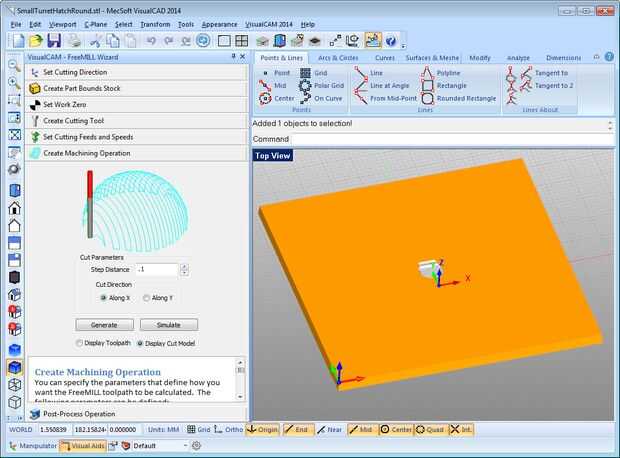The height and width of the screenshot is (458, 620).
Task: Switch to the Curves ribbon tab
Action: (385, 58)
